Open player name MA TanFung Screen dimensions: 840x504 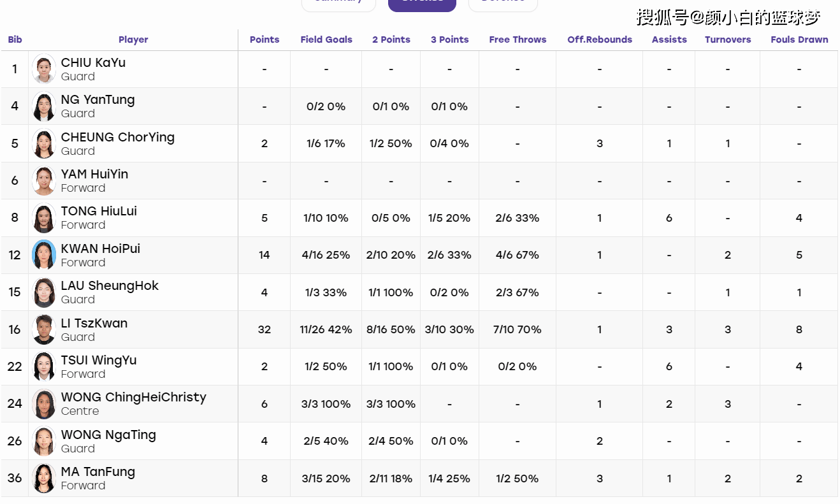pyautogui.click(x=98, y=472)
